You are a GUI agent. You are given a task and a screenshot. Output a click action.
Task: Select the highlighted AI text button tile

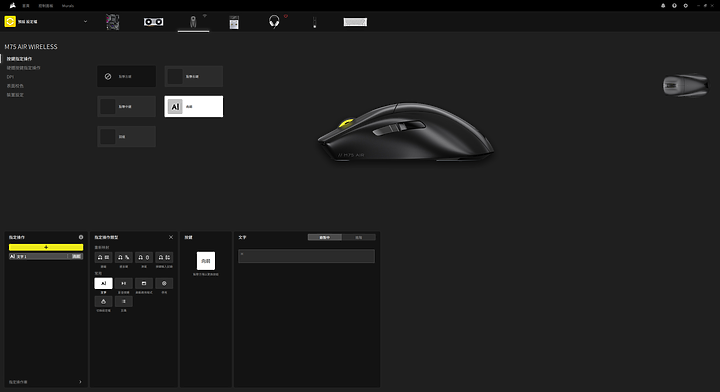[194, 106]
